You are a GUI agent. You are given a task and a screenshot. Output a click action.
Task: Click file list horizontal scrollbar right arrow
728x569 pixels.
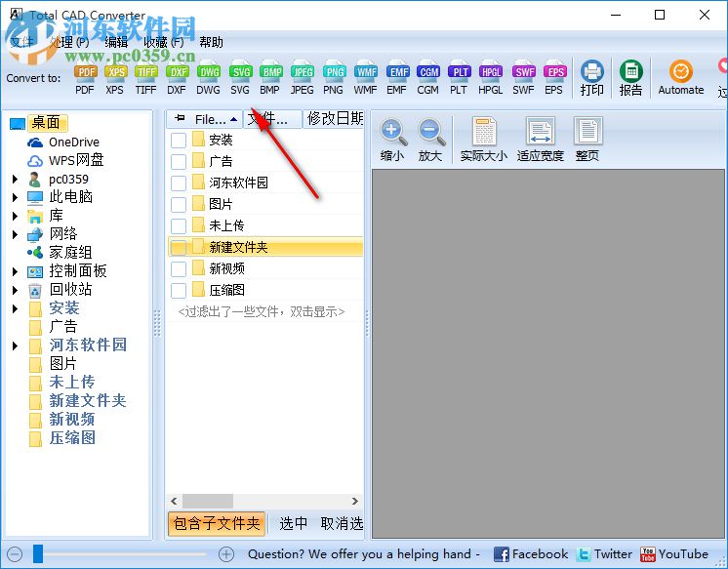[355, 502]
